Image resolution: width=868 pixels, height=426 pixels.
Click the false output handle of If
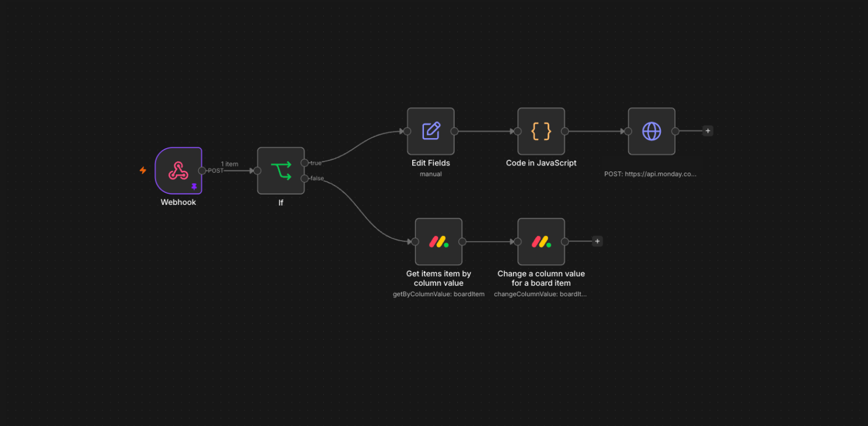tap(304, 178)
